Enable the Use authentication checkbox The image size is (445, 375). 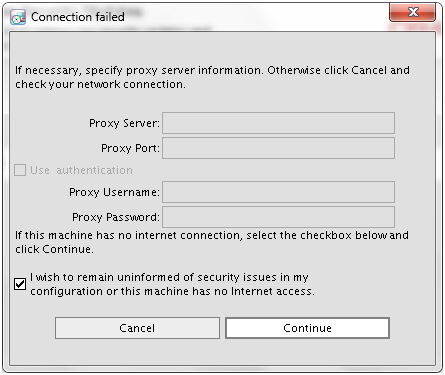[20, 170]
